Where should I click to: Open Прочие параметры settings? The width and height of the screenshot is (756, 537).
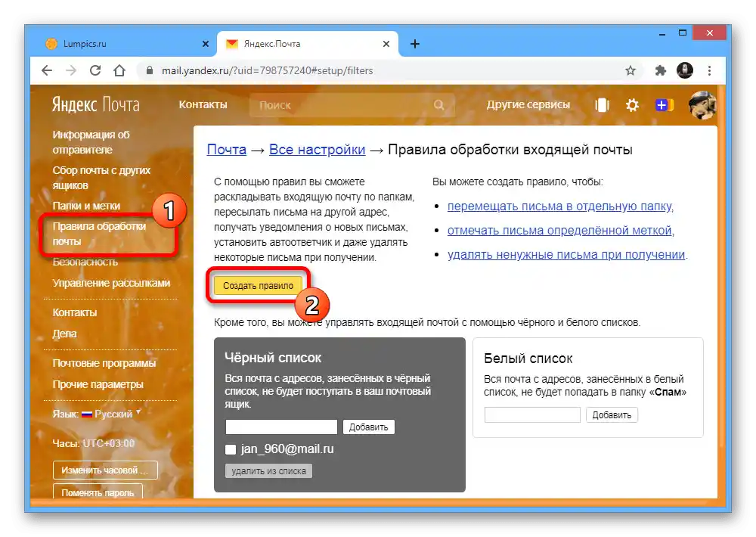[x=98, y=384]
